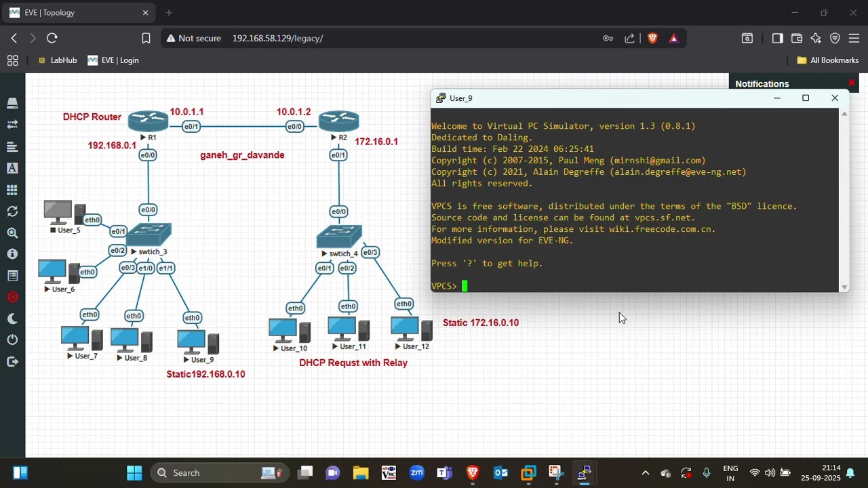Screen dimensions: 868x488
Task: Click the User_12 PC node
Action: tap(412, 329)
